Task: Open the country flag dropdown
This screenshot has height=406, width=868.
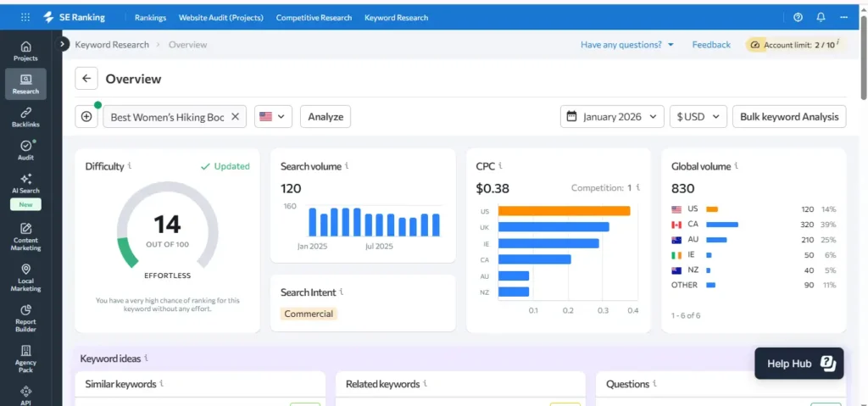Action: [274, 116]
